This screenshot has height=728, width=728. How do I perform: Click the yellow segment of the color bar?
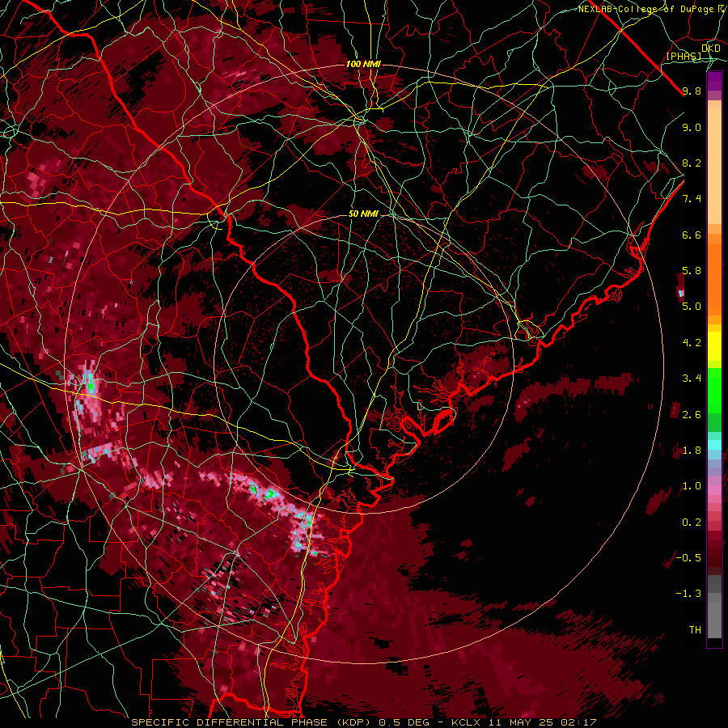pos(714,346)
